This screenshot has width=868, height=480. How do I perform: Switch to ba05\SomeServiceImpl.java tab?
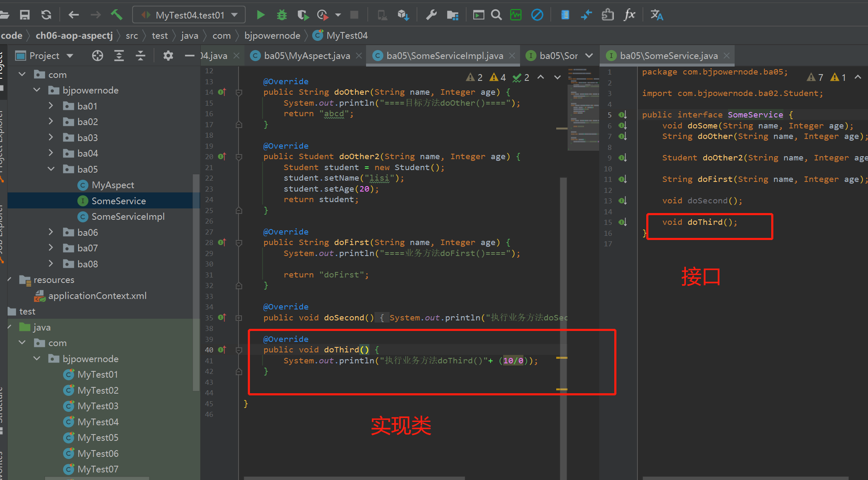pyautogui.click(x=444, y=56)
